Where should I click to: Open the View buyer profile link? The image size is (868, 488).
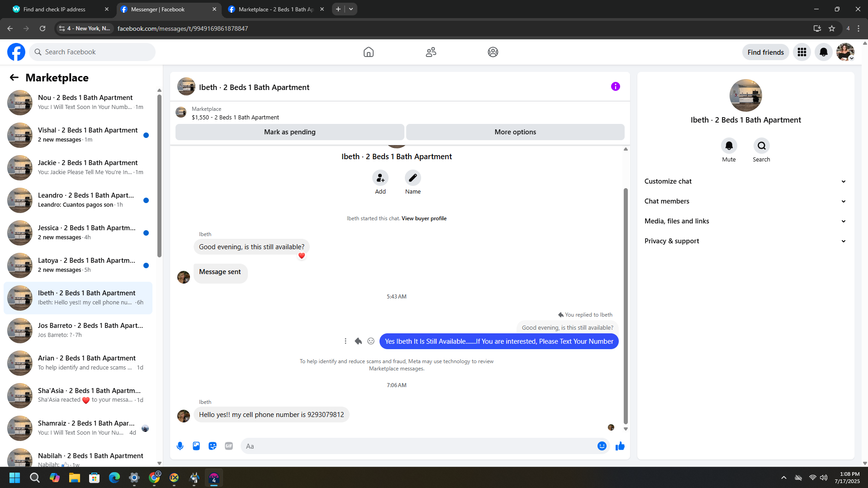click(424, 218)
